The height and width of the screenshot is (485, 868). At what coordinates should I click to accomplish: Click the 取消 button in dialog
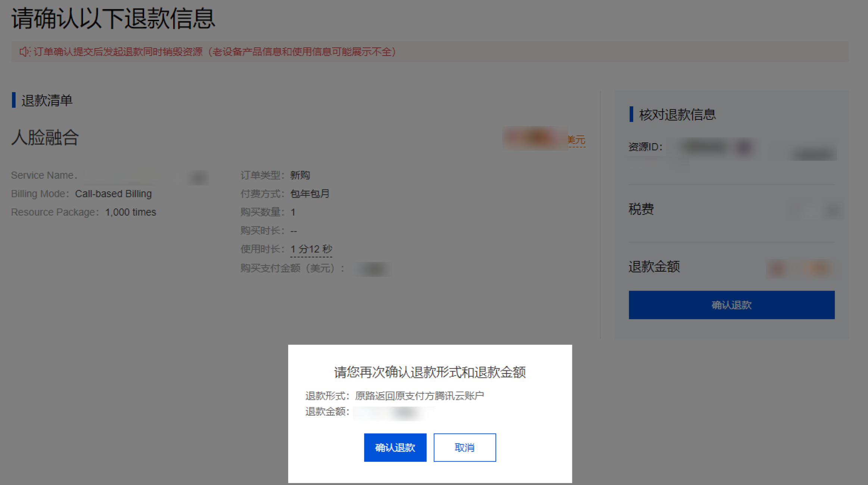point(464,447)
